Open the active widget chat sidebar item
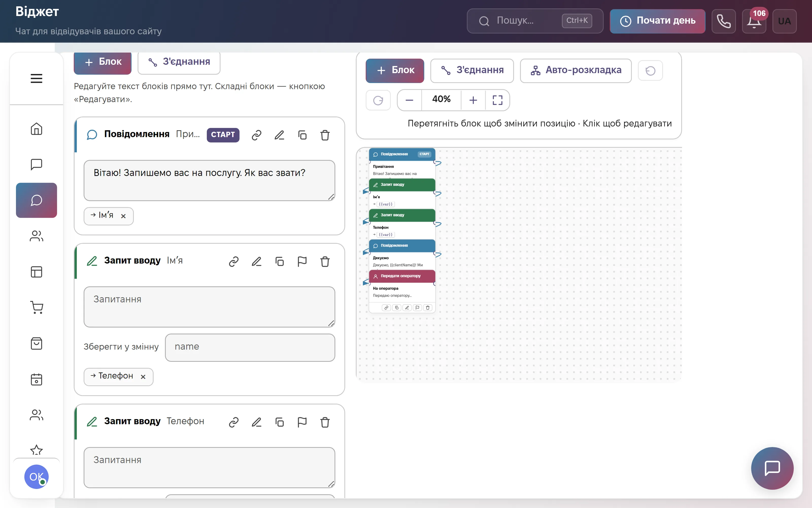This screenshot has height=508, width=812. [36, 200]
